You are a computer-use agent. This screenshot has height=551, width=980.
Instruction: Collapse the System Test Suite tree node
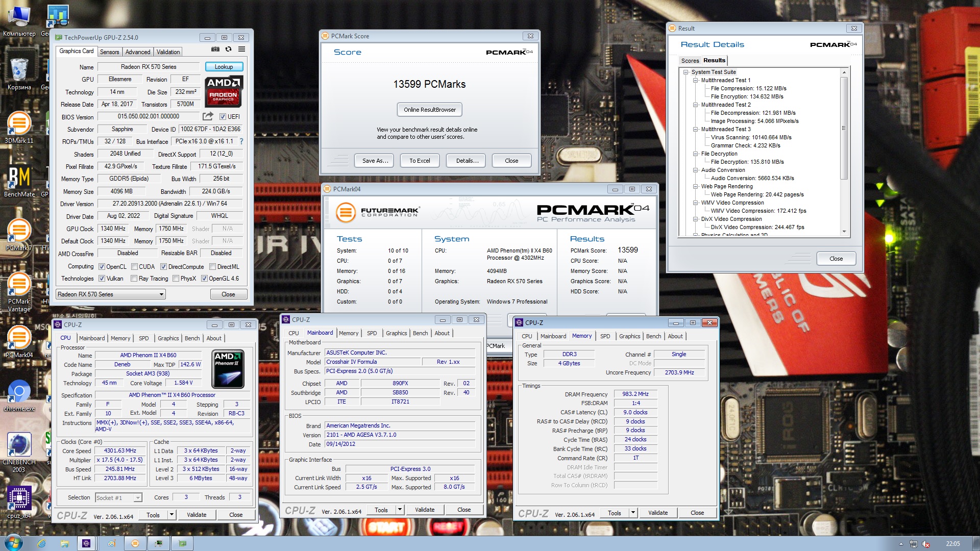coord(686,72)
